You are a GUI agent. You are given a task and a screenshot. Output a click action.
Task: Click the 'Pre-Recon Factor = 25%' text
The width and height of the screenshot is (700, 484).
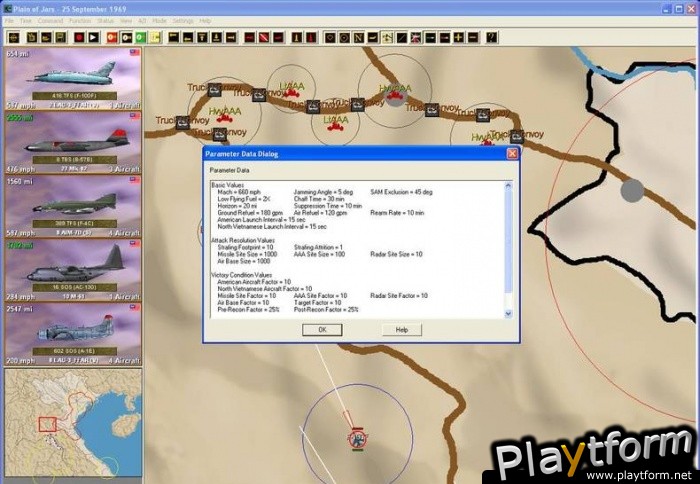(248, 309)
